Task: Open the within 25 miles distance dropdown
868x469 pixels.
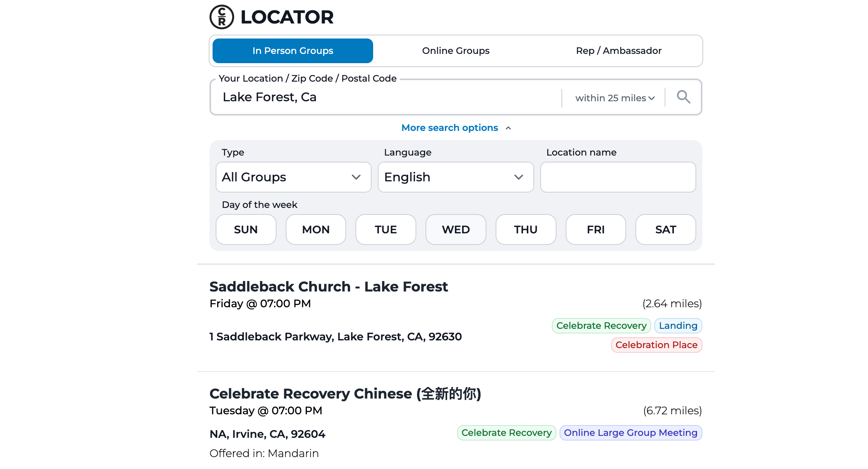Action: click(615, 98)
